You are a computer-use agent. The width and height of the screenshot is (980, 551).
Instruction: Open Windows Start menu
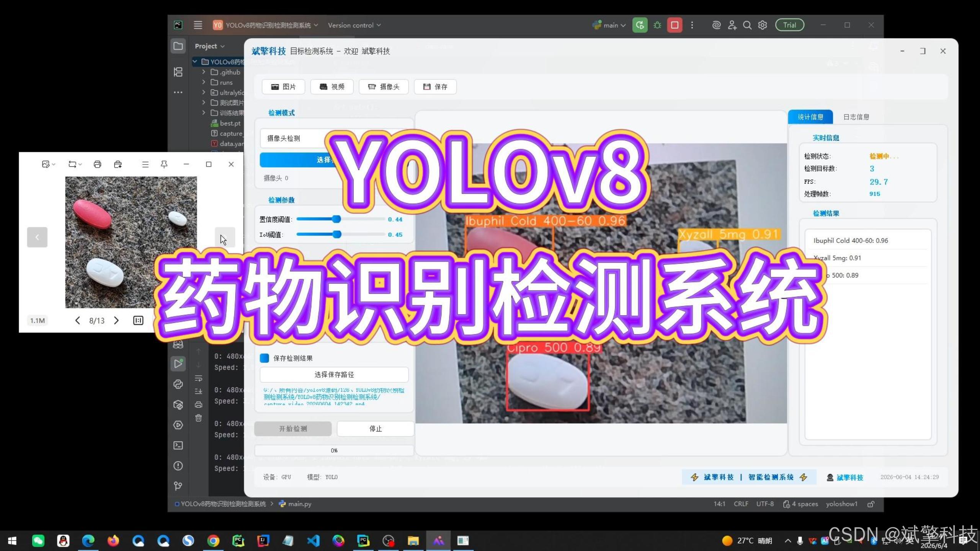pos(12,541)
